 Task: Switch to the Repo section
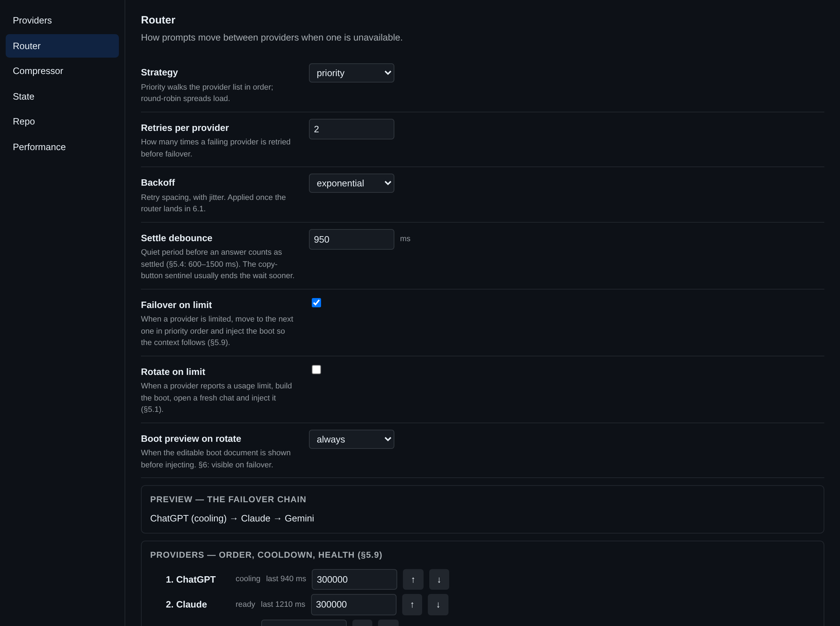[x=62, y=121]
